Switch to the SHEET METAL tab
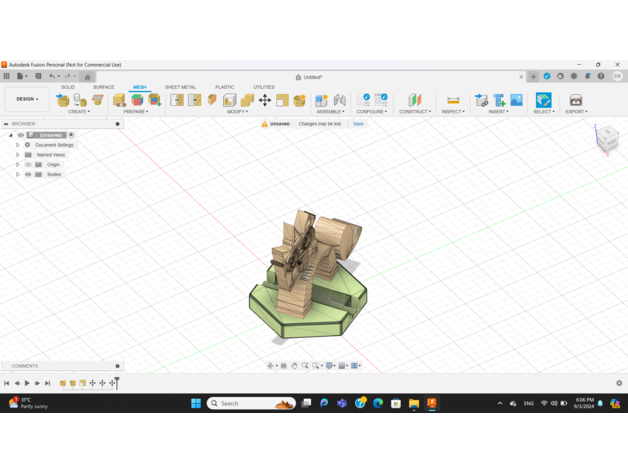Screen dimensions: 628x472 (x=180, y=87)
